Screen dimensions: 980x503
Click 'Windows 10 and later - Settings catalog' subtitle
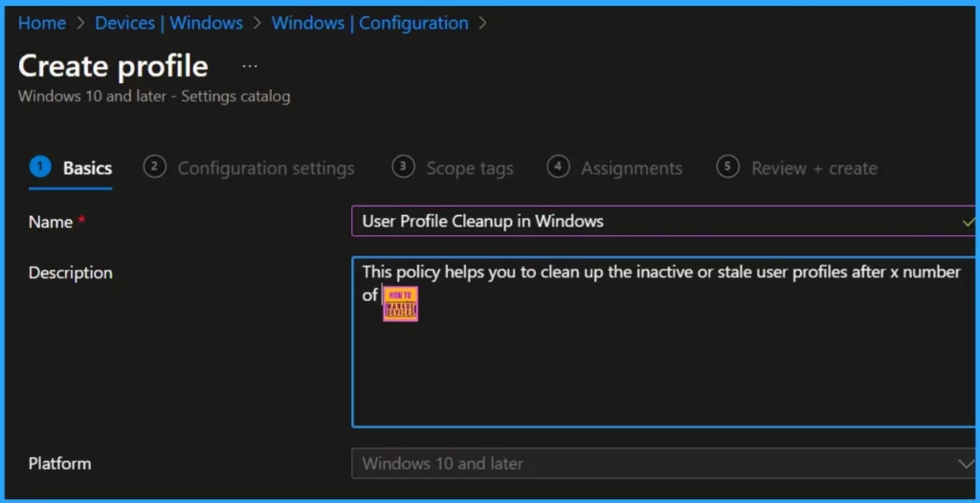pos(154,97)
